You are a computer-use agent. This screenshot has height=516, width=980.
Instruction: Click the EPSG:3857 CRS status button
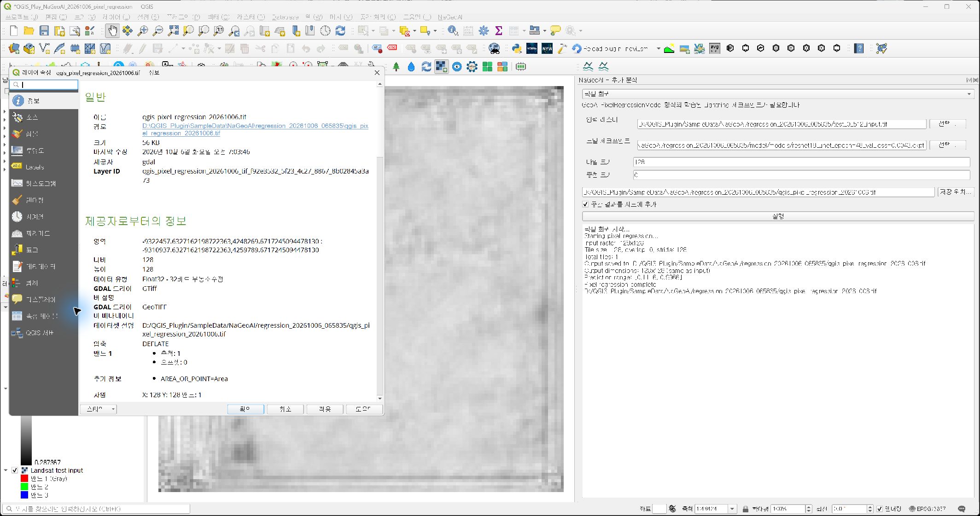click(927, 509)
